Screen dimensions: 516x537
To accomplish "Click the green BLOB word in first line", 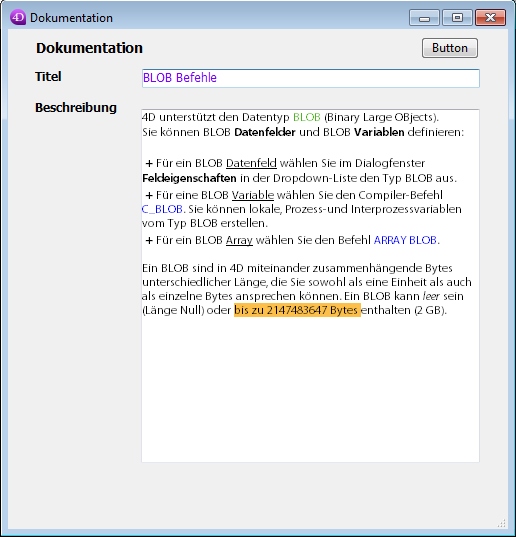I will point(307,117).
